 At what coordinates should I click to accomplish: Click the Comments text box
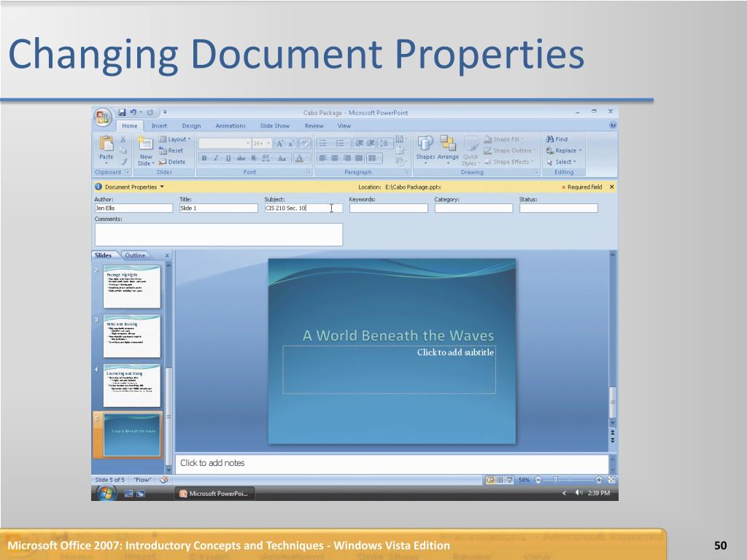click(219, 234)
